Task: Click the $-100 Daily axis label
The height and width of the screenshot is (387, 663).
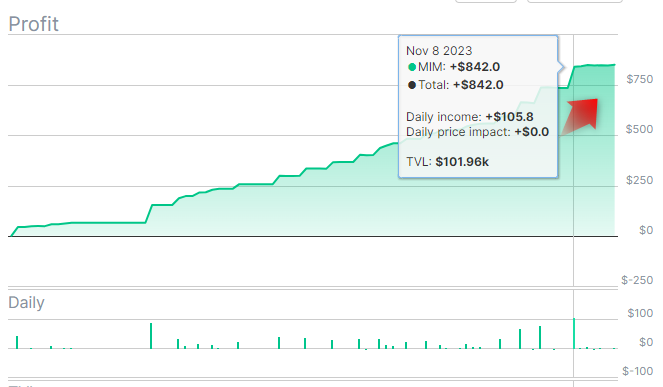Action: tap(638, 371)
